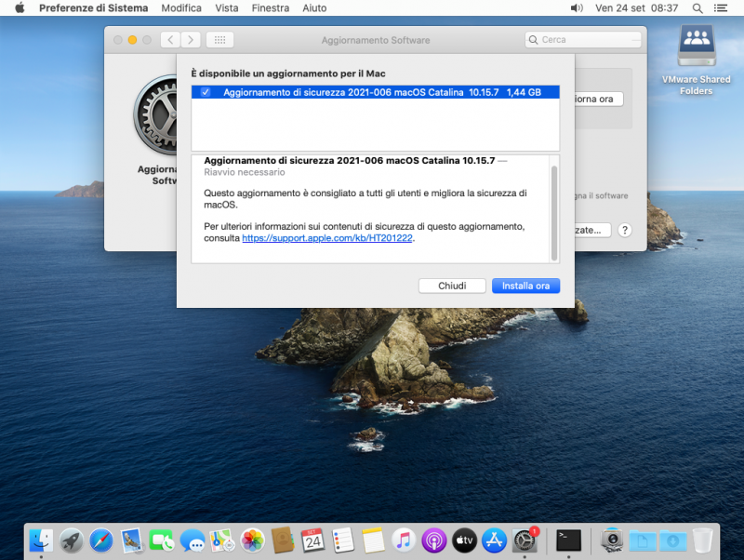Viewport: 744px width, 560px height.
Task: Open the Mail app in Dock
Action: [131, 540]
